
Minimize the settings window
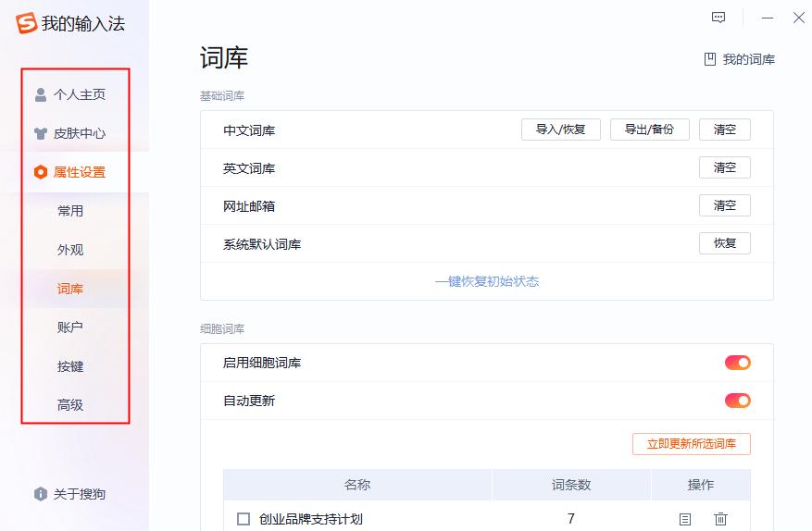click(x=768, y=18)
